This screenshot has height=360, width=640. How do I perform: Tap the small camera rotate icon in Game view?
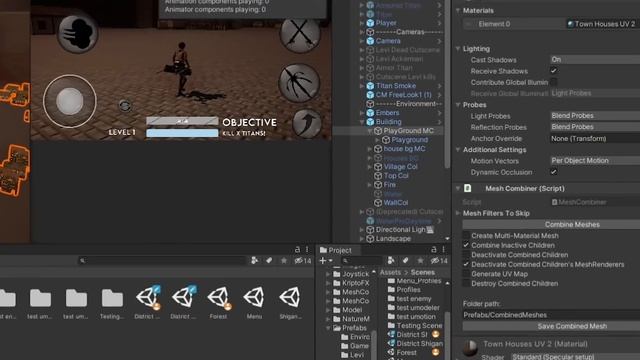pos(125,106)
